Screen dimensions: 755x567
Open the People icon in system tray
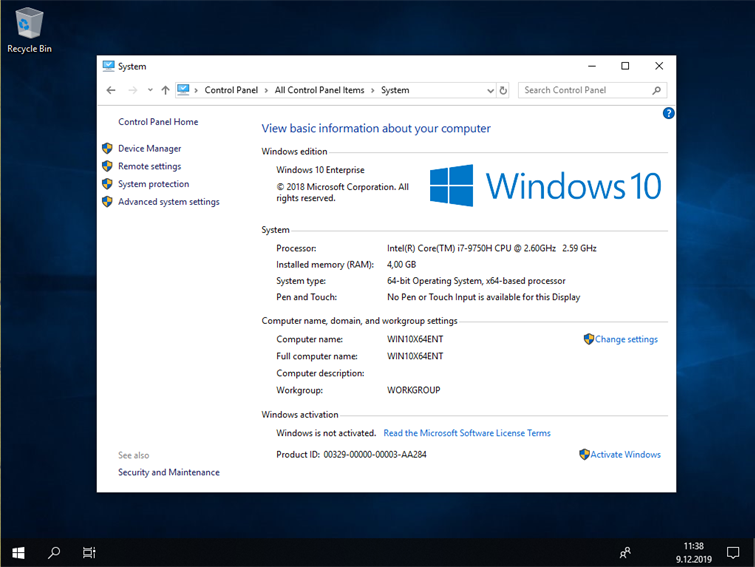click(625, 553)
